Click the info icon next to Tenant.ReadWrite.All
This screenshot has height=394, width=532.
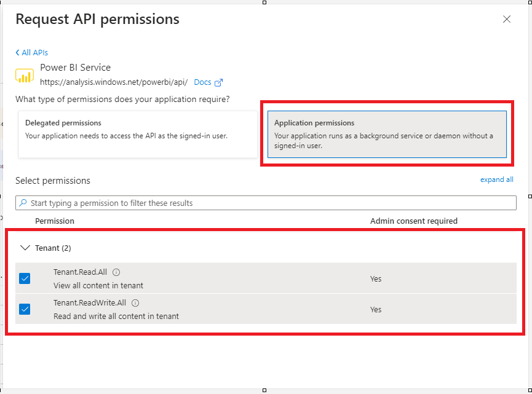[x=135, y=303]
